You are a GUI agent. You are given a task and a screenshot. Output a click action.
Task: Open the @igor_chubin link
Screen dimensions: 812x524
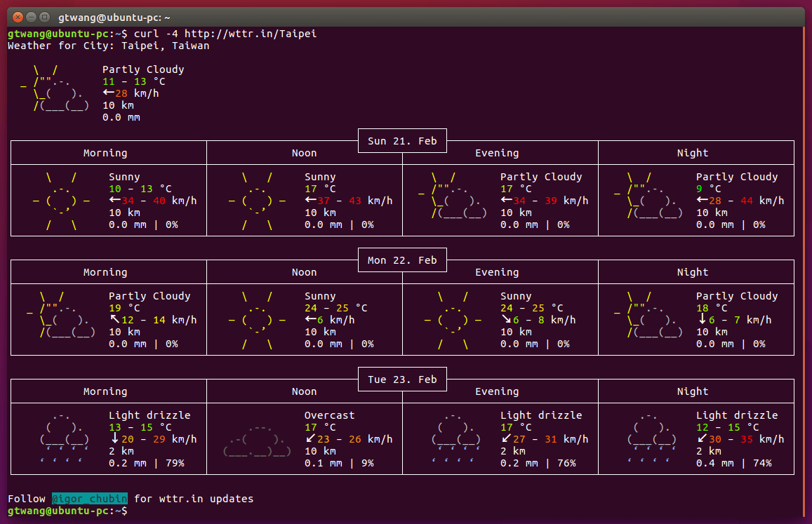pyautogui.click(x=90, y=499)
